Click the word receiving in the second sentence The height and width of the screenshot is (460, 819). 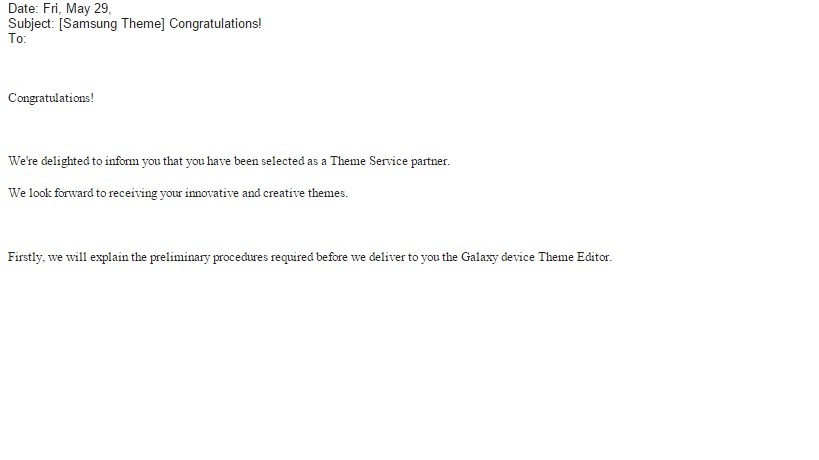tap(133, 193)
